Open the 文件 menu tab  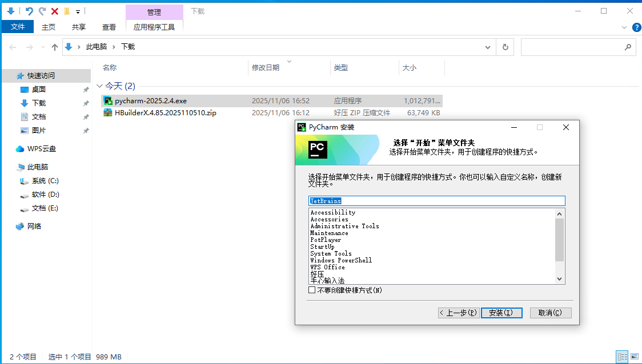18,27
